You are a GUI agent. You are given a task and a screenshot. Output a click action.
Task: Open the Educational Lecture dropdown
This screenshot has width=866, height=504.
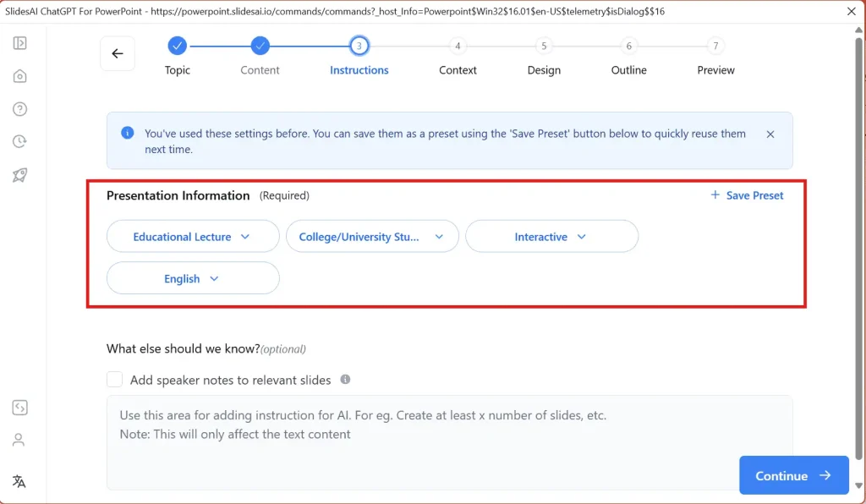(192, 236)
